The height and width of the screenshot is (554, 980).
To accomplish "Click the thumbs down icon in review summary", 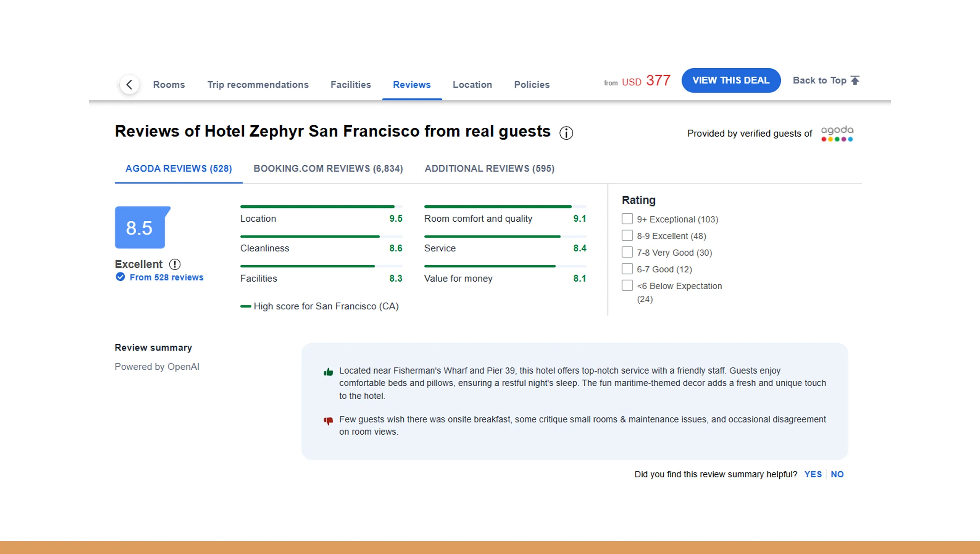I will (x=328, y=420).
